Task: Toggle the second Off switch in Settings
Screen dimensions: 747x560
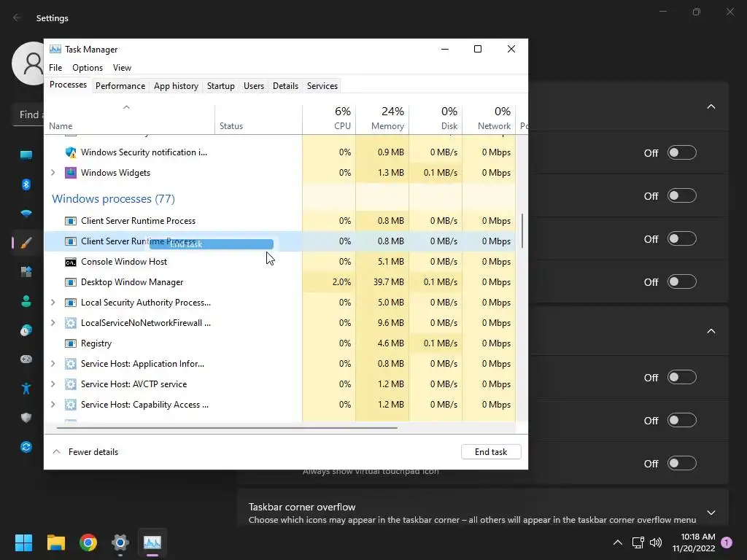Action: pyautogui.click(x=682, y=195)
